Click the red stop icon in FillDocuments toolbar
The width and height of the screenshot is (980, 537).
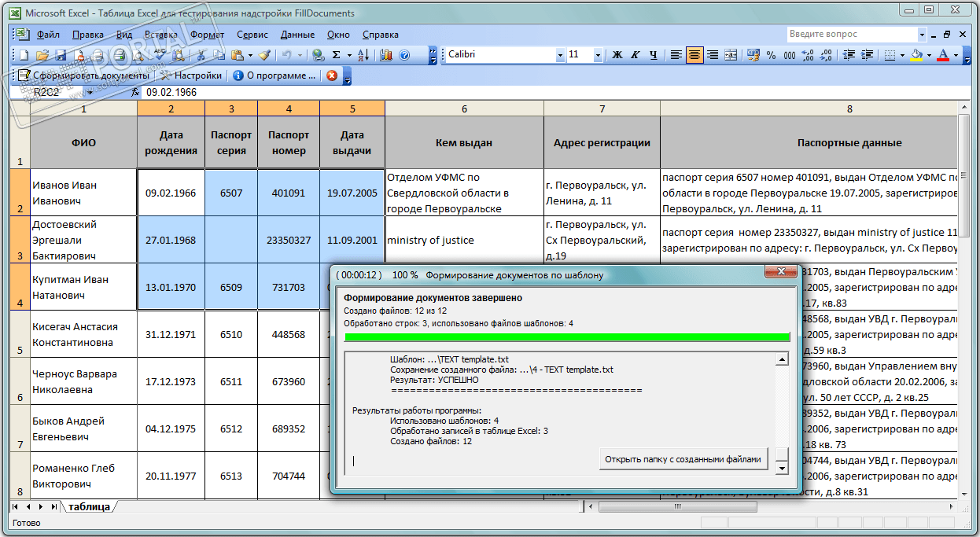[332, 75]
